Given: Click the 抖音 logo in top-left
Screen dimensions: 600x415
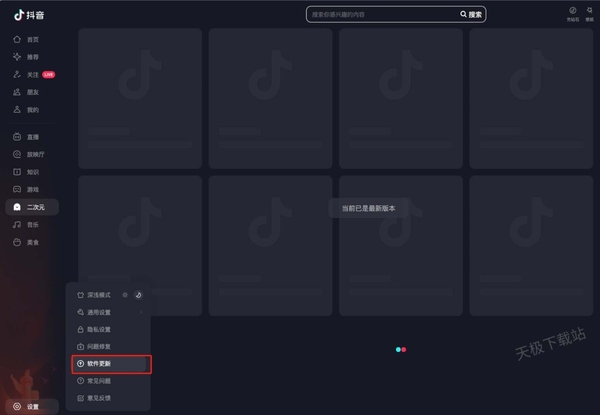Looking at the screenshot, I should [x=29, y=14].
